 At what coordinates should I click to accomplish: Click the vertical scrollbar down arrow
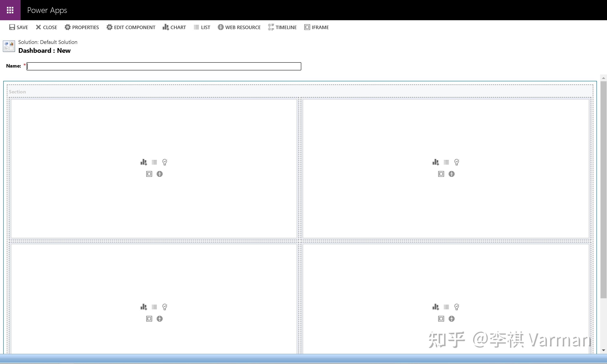point(603,350)
